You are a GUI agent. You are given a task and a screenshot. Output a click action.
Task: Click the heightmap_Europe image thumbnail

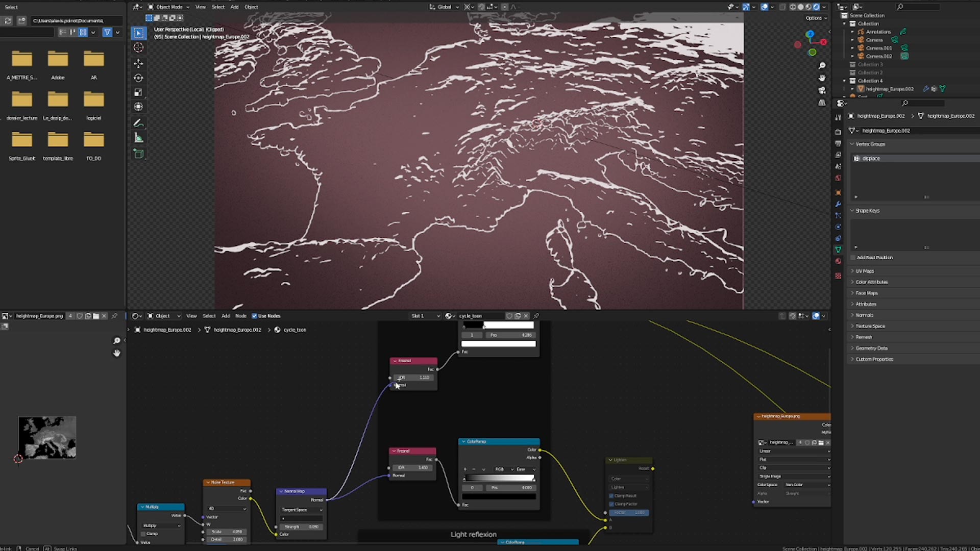point(47,438)
